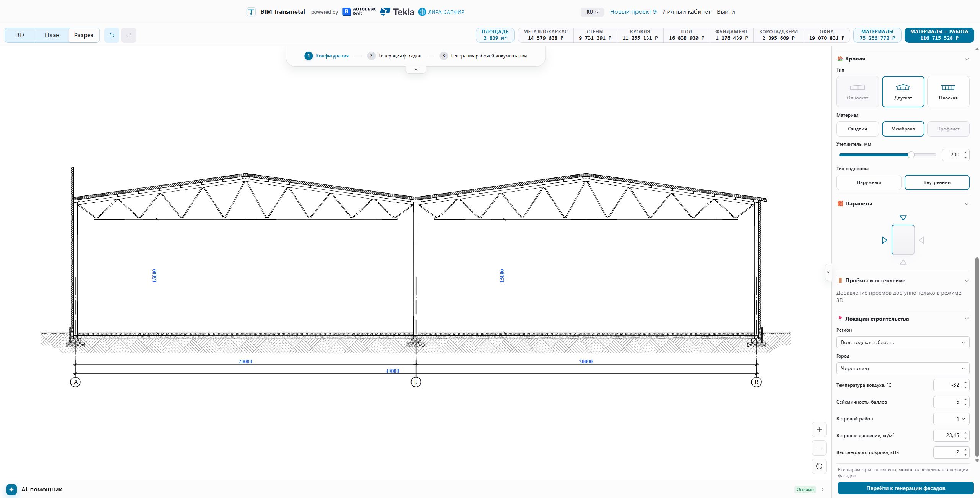
Task: Open Личный кабинет link
Action: pos(687,12)
